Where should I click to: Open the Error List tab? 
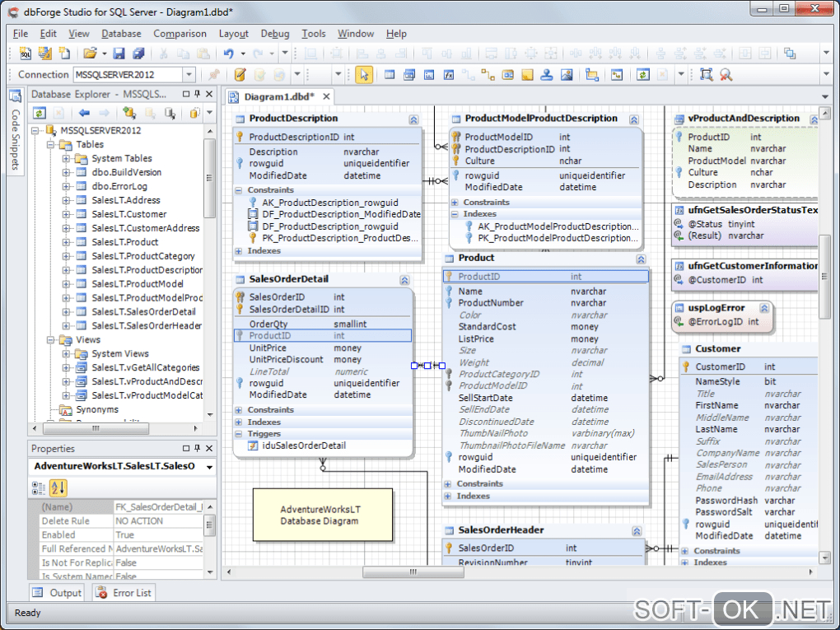[124, 593]
